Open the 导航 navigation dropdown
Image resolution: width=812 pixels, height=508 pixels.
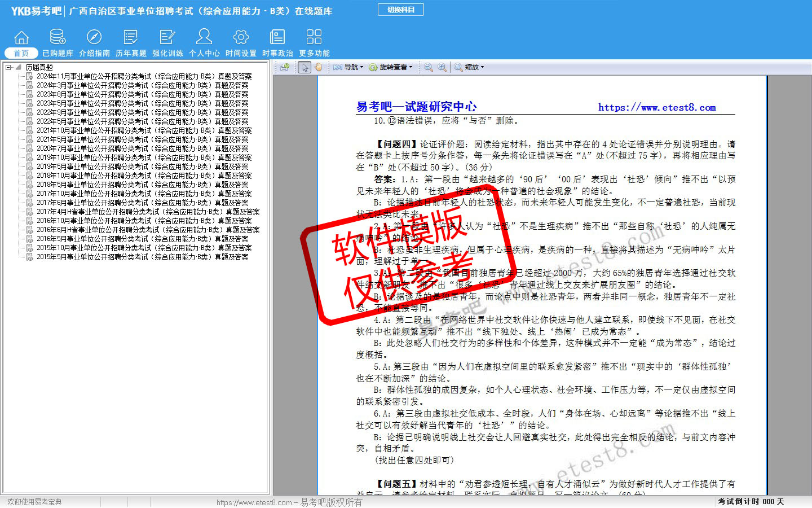348,67
